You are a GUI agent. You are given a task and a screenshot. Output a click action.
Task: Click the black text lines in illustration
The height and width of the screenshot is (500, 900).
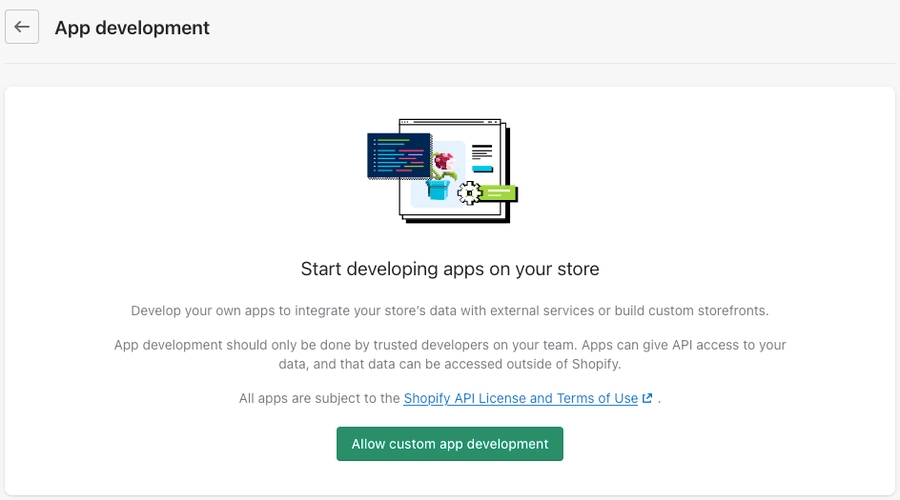tap(482, 152)
